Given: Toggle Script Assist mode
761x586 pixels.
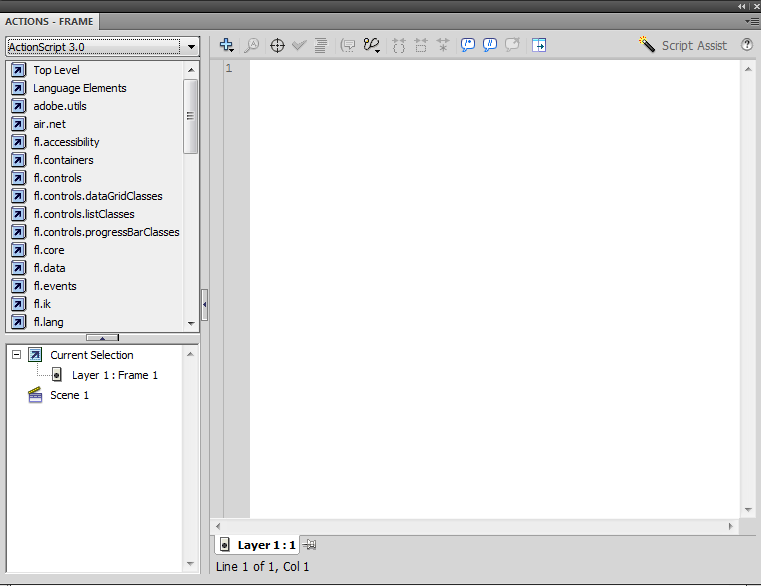Looking at the screenshot, I should pos(683,45).
